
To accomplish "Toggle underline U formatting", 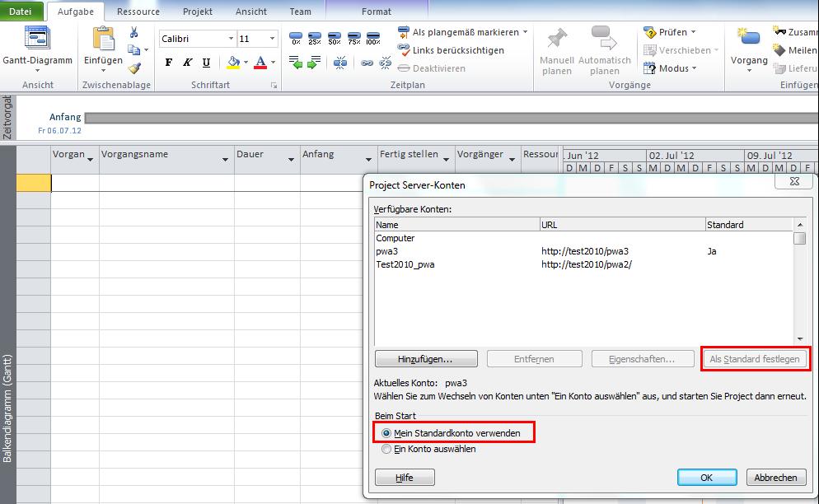I will pyautogui.click(x=206, y=63).
